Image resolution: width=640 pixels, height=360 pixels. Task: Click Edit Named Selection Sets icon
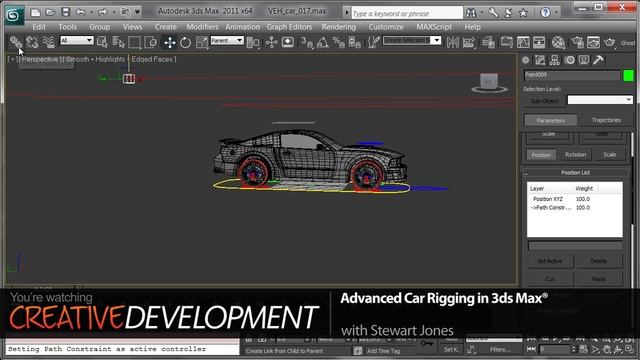coord(373,42)
